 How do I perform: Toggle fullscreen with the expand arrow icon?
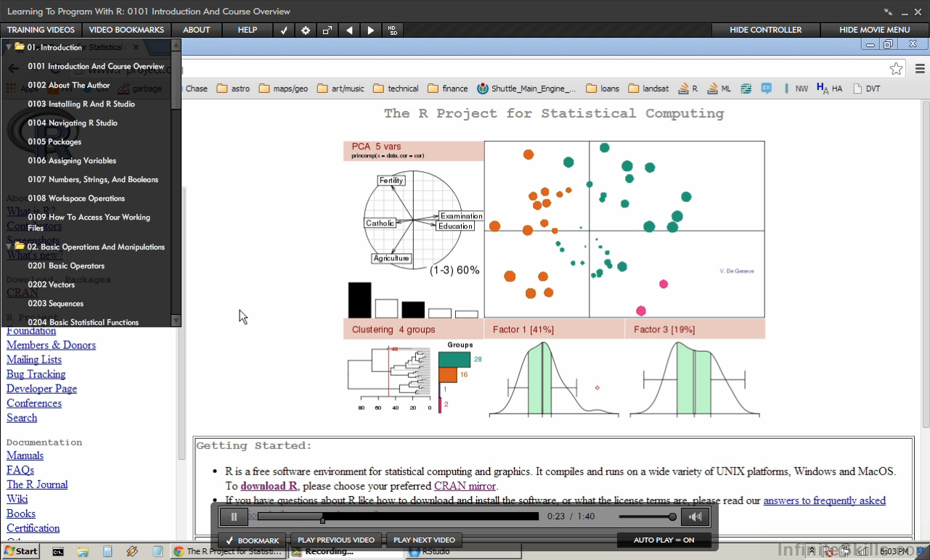click(x=327, y=30)
